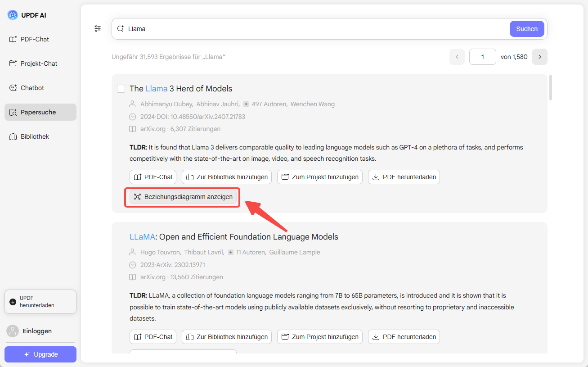Add the Llama 3 Herd paper to Bibliothek
Viewport: 588px width, 367px height.
(227, 177)
